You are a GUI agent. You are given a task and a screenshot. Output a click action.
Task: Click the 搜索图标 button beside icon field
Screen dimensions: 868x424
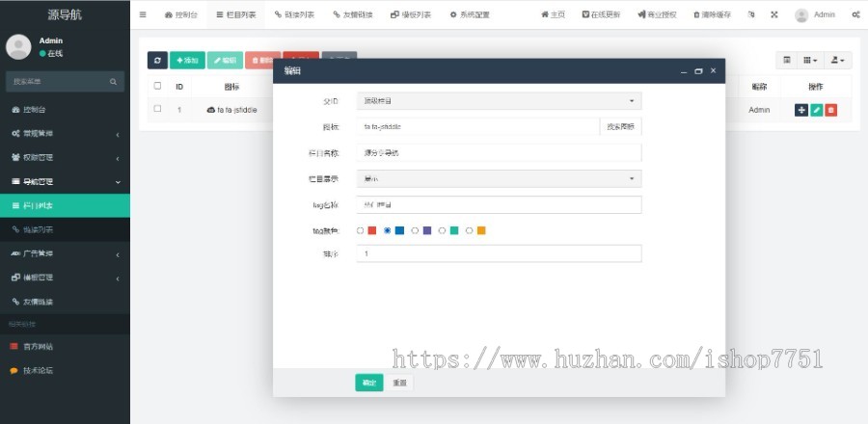[620, 126]
